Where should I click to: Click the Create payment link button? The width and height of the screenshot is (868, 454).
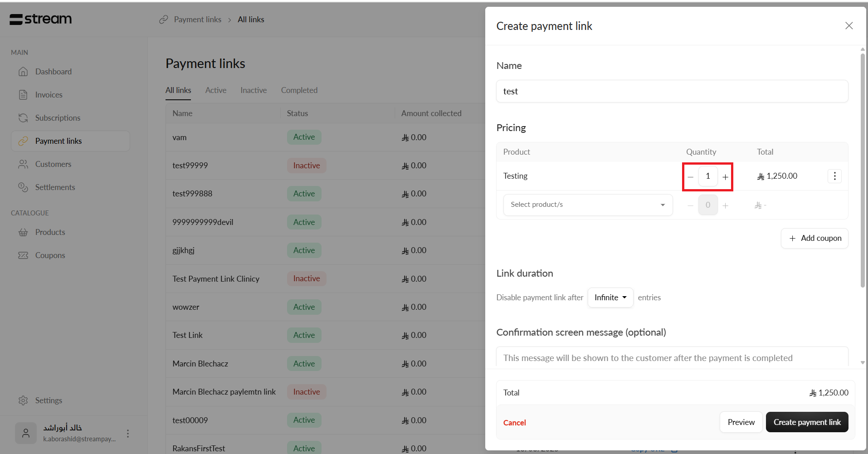tap(807, 422)
